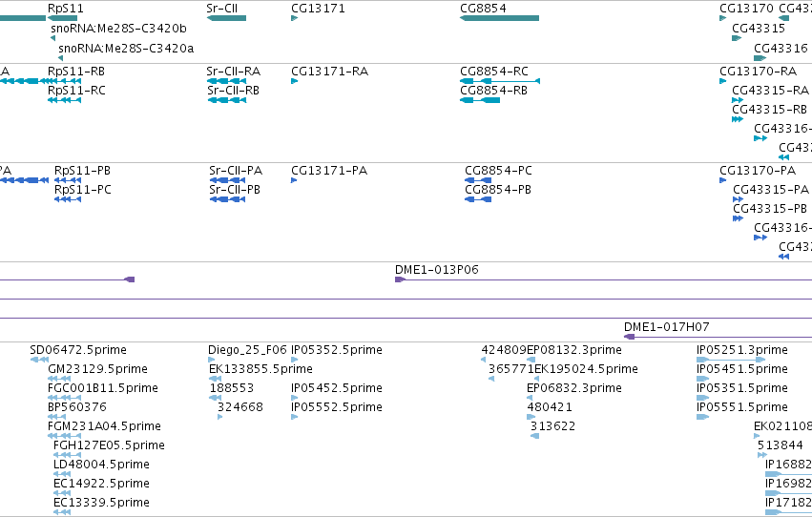Click the Diego_25_F06 EST label

(247, 350)
